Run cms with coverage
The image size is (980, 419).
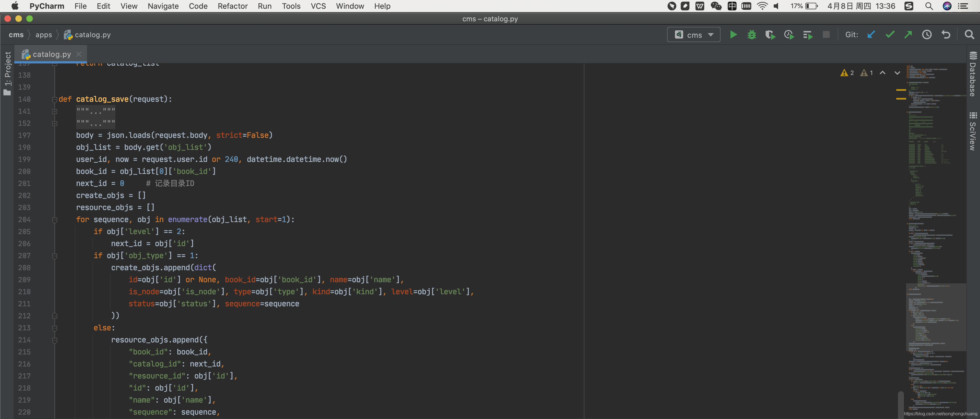(x=770, y=35)
